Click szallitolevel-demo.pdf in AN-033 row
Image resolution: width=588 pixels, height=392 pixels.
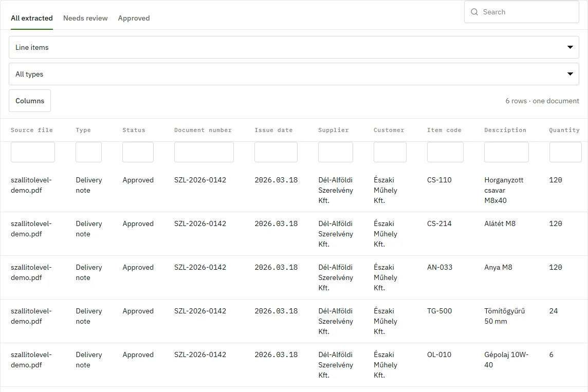click(31, 272)
